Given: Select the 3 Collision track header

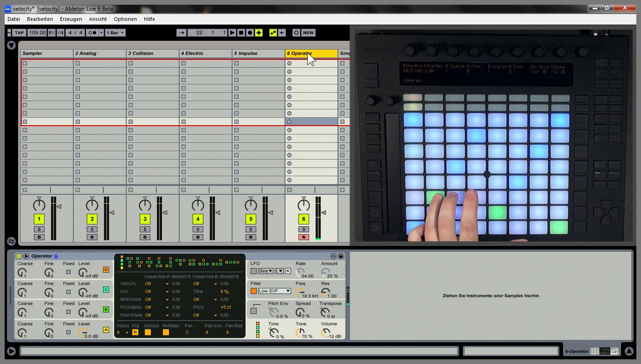Looking at the screenshot, I should [x=153, y=53].
